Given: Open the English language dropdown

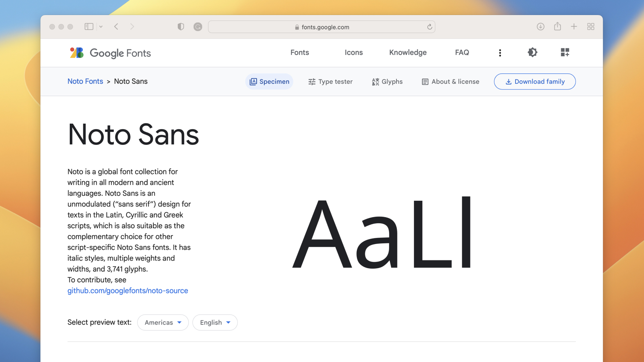Looking at the screenshot, I should (215, 322).
